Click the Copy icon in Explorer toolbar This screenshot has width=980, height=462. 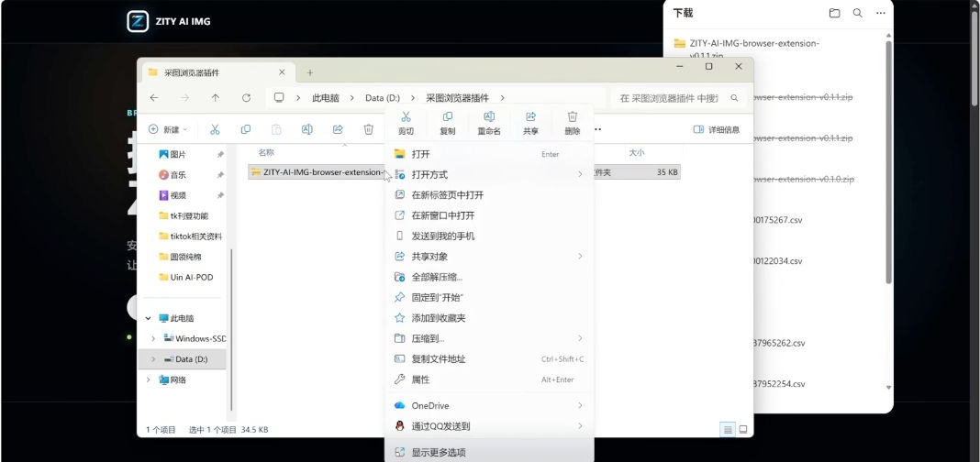click(246, 129)
